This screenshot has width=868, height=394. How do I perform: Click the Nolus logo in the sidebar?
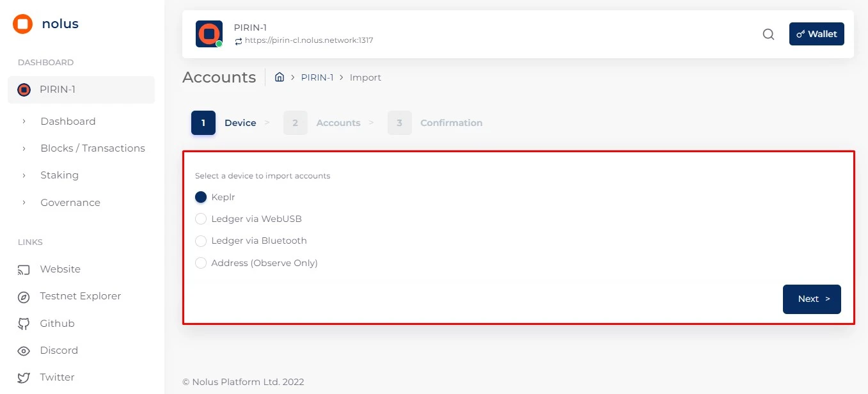[22, 24]
